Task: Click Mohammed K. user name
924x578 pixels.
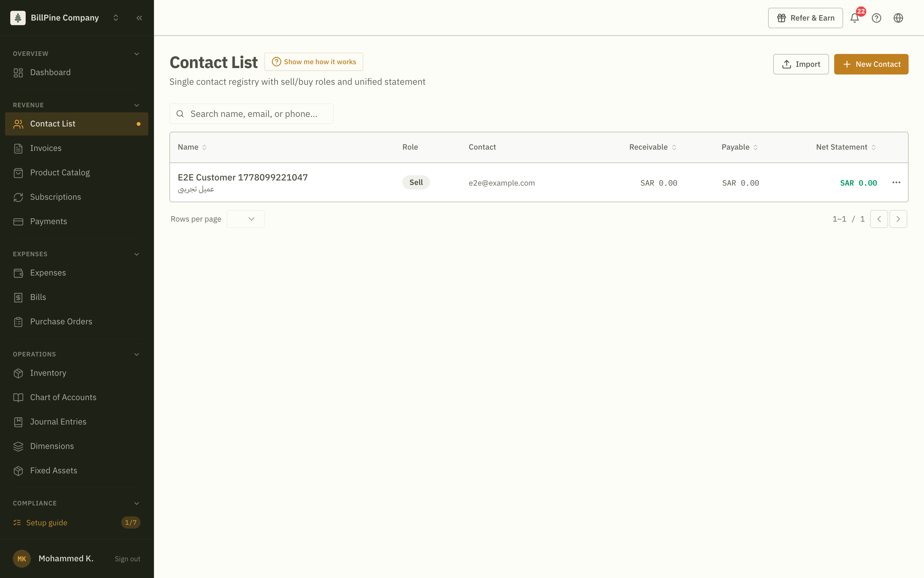Action: point(66,558)
